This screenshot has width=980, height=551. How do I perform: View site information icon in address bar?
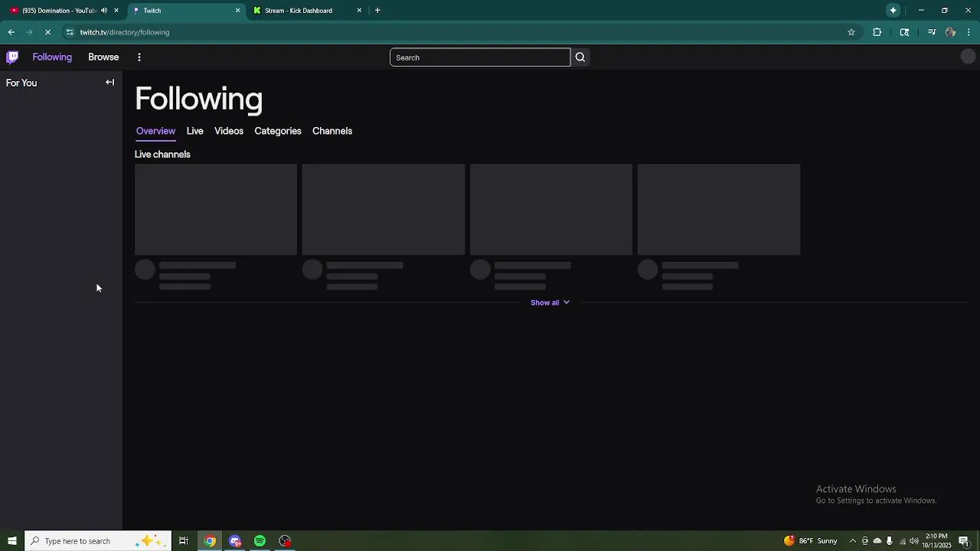coord(70,32)
